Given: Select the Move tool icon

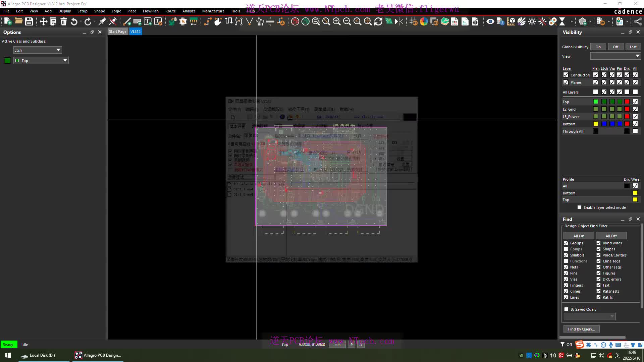Looking at the screenshot, I should tap(43, 22).
